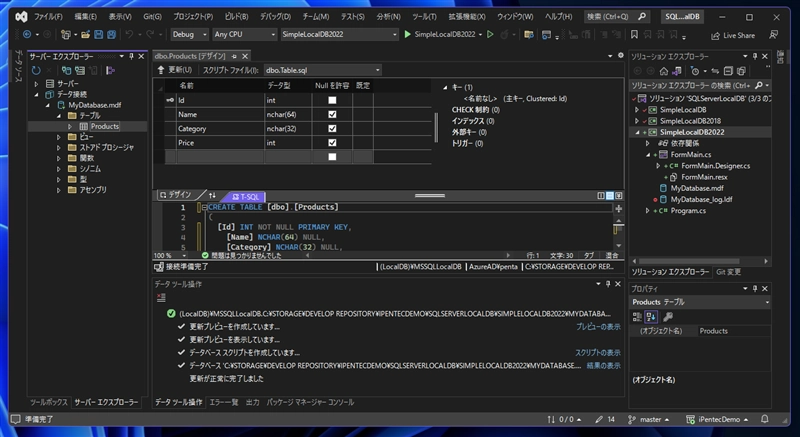This screenshot has width=800, height=437.
Task: Click the Refresh icon in Server Explorer
Action: (35, 70)
